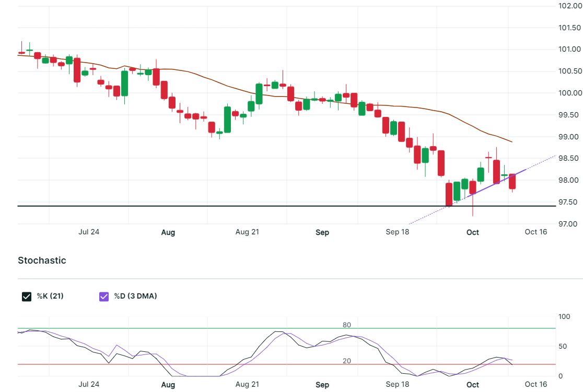The width and height of the screenshot is (583, 392).
Task: Click 'Aug 21' on the price chart axis
Action: click(247, 232)
